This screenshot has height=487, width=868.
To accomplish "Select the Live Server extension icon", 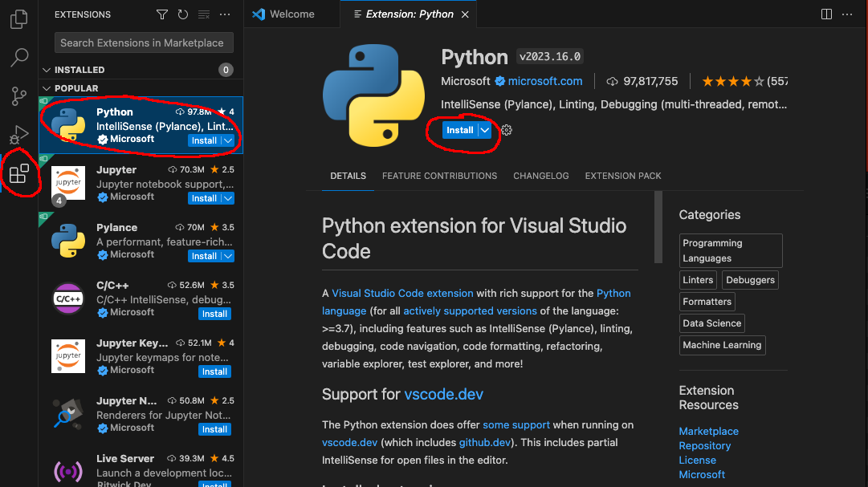I will tap(68, 472).
